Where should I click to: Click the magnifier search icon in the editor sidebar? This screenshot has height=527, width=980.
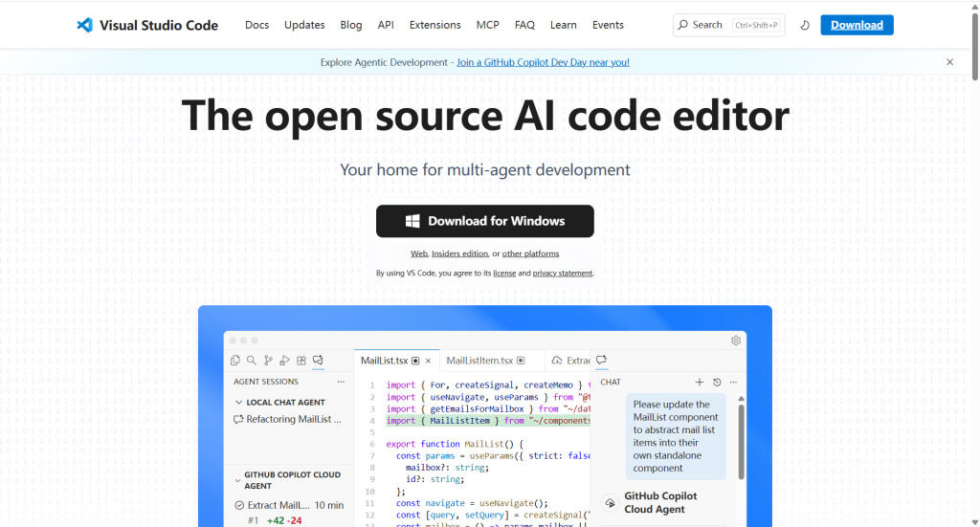252,361
